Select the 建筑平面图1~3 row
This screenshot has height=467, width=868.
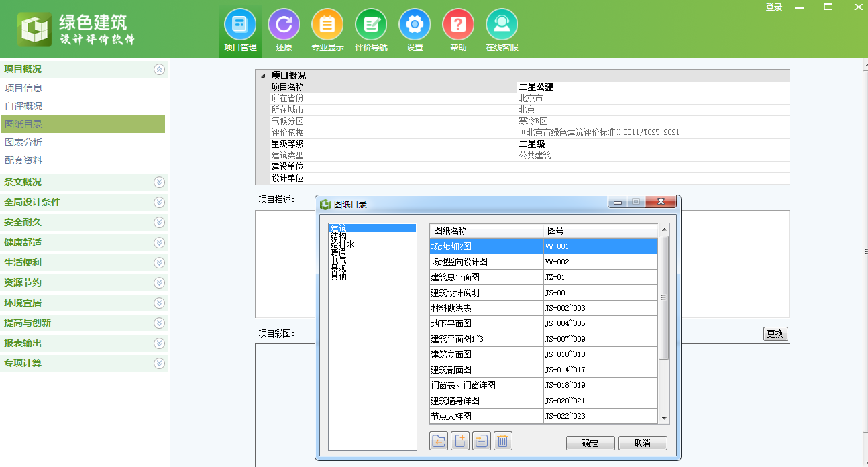pos(543,339)
